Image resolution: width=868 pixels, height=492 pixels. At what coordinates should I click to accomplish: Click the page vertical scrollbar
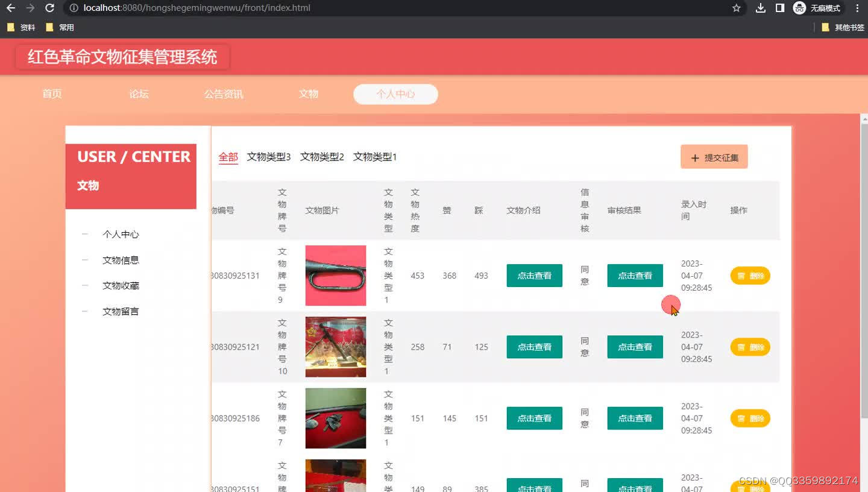coord(864,271)
